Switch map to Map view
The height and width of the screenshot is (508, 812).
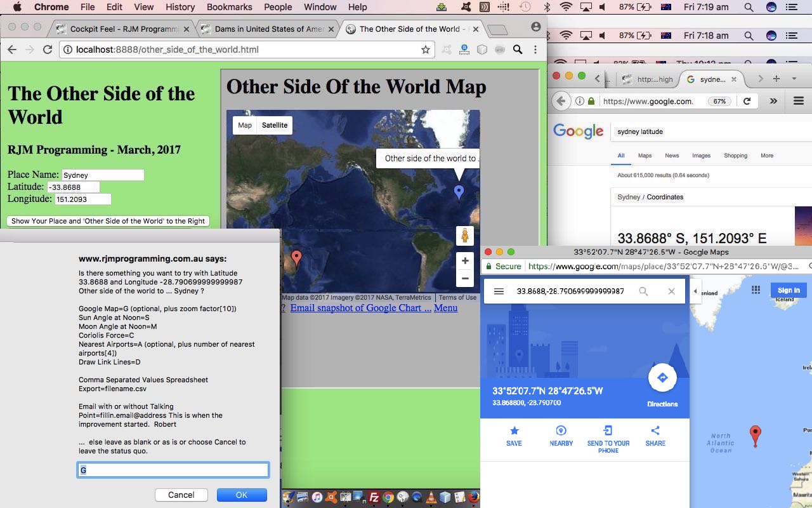click(245, 125)
